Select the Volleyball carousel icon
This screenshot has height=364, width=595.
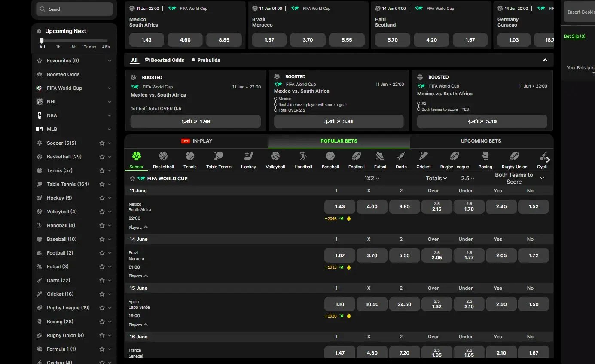click(x=275, y=156)
